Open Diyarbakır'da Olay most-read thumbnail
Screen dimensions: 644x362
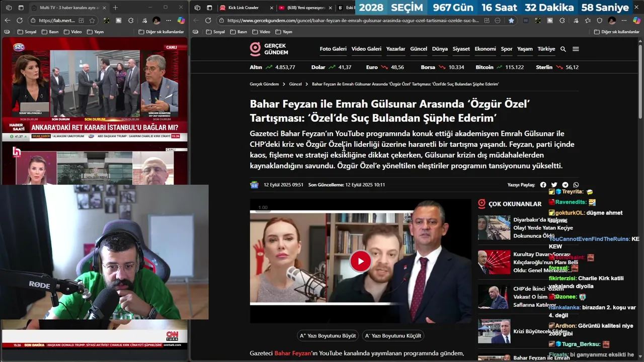tap(494, 228)
